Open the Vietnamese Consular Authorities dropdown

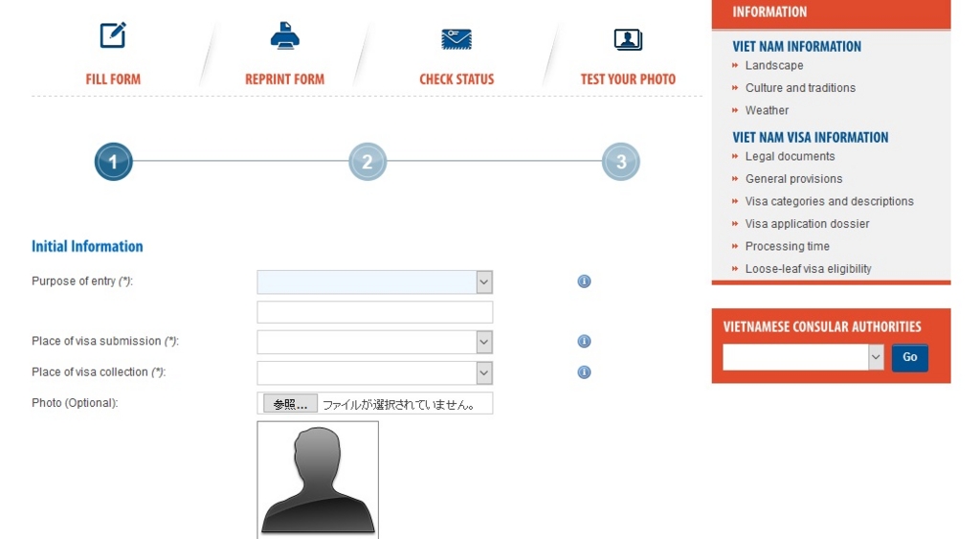pos(803,357)
